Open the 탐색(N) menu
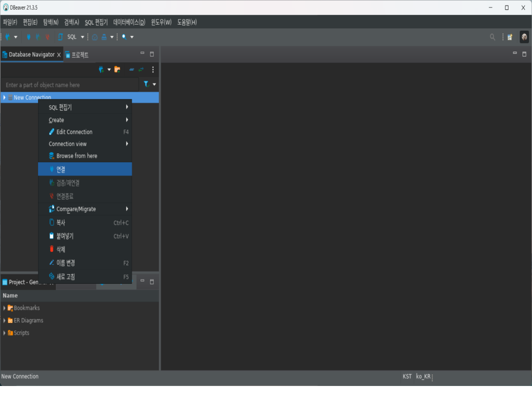532x394 pixels. [51, 23]
